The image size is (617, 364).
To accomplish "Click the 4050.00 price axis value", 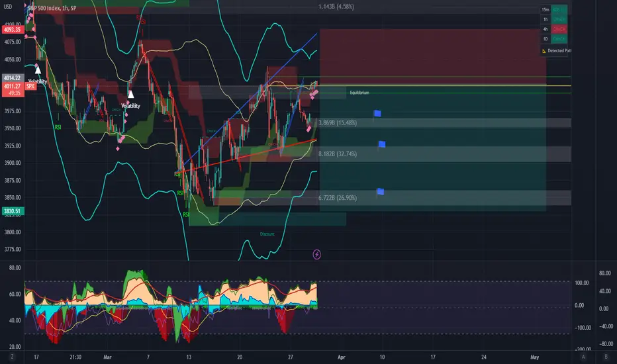I will [13, 60].
